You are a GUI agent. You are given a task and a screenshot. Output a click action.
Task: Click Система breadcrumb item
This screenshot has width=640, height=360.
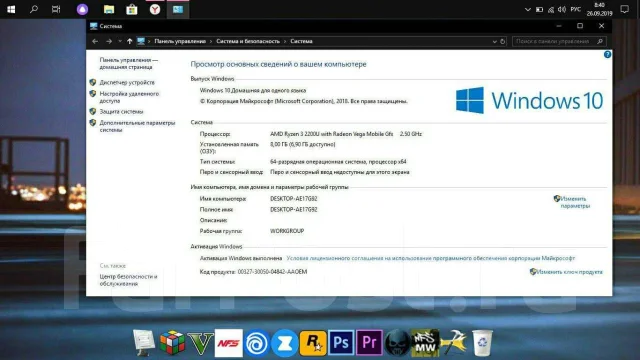[x=301, y=41]
